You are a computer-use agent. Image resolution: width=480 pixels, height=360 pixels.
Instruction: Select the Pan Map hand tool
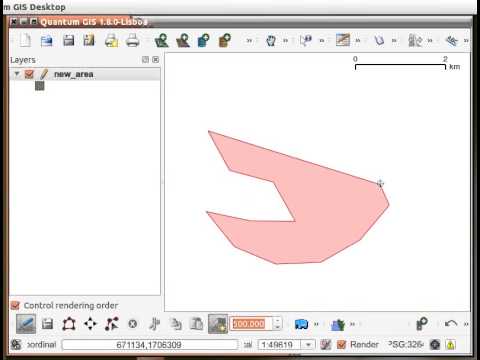click(271, 41)
